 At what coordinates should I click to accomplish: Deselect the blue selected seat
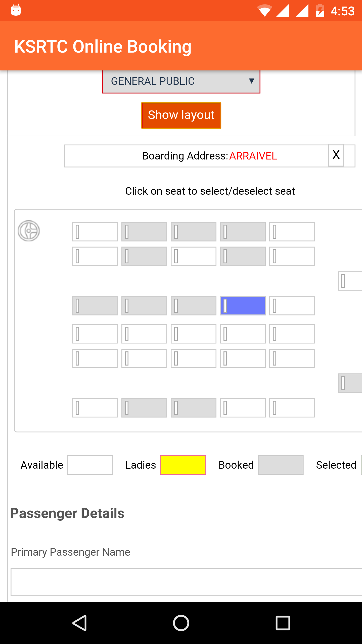click(x=243, y=306)
